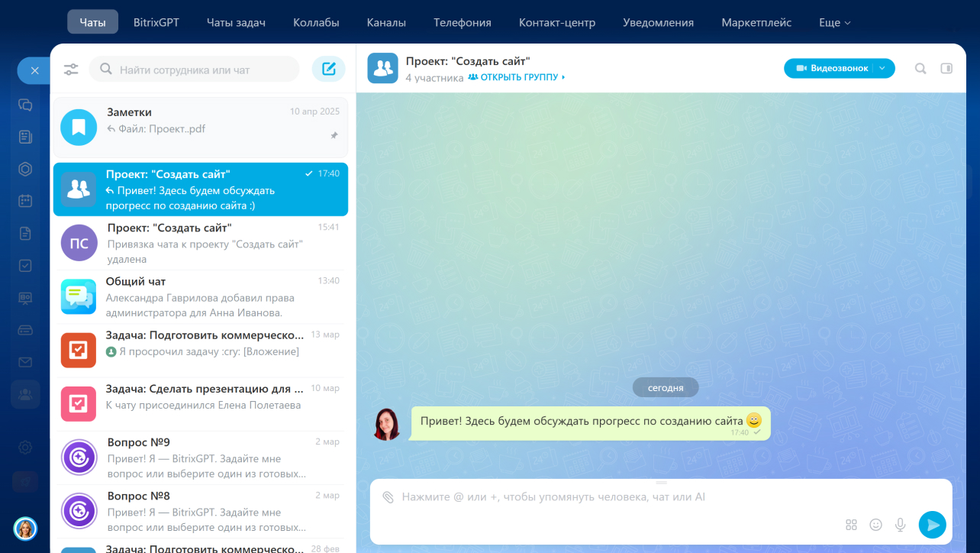Open the apps grid icon in input
Image resolution: width=980 pixels, height=553 pixels.
click(x=852, y=525)
